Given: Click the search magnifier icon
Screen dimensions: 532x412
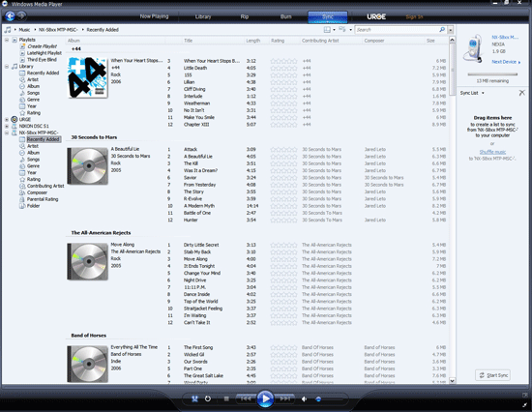Looking at the screenshot, I should [442, 30].
